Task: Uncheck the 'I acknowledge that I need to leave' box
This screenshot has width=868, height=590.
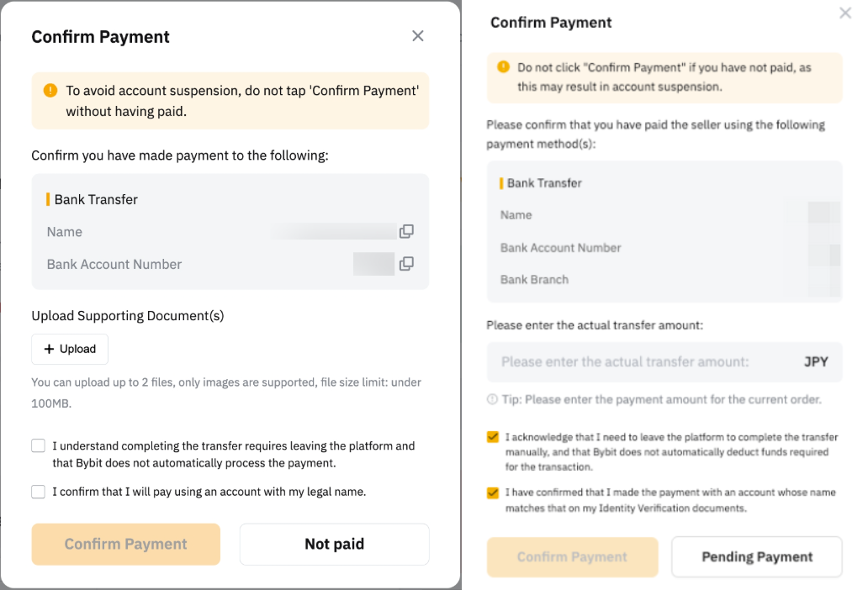Action: click(x=493, y=437)
